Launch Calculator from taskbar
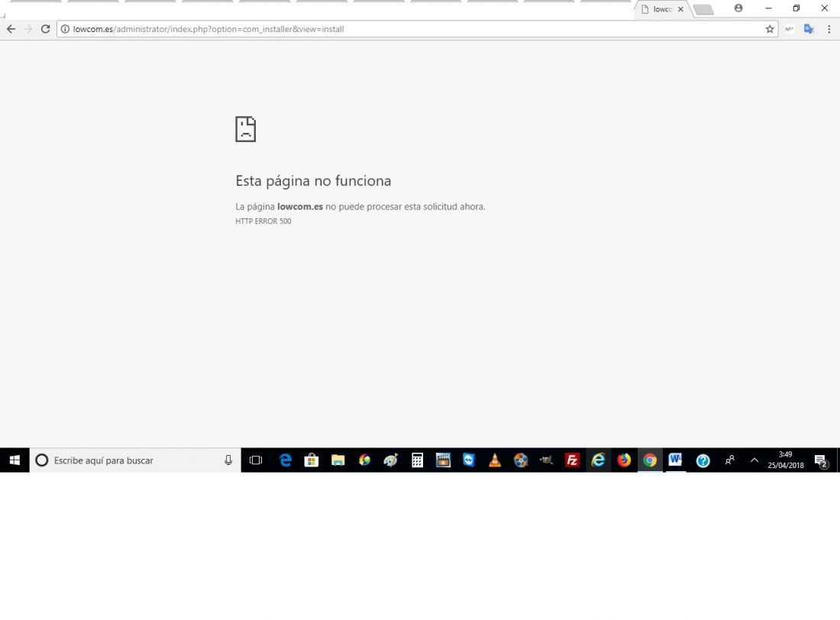Viewport: 840px width, 620px height. click(417, 460)
